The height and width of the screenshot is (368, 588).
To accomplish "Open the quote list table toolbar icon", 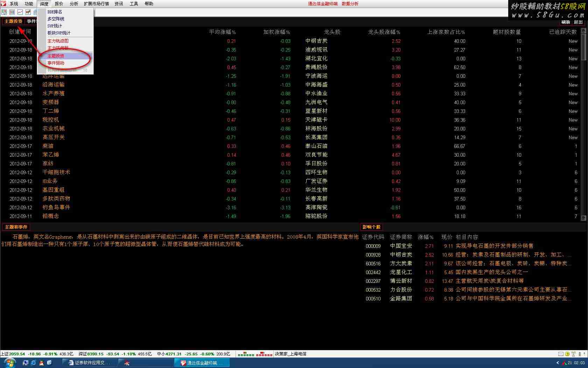I will click(x=12, y=12).
